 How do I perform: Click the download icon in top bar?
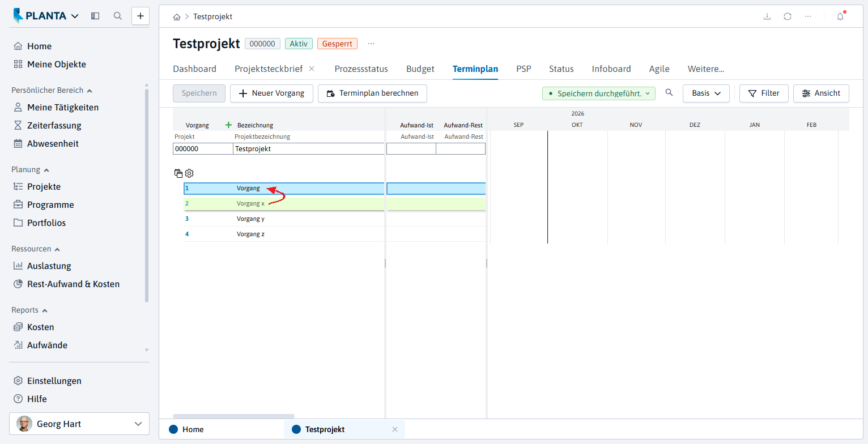767,16
